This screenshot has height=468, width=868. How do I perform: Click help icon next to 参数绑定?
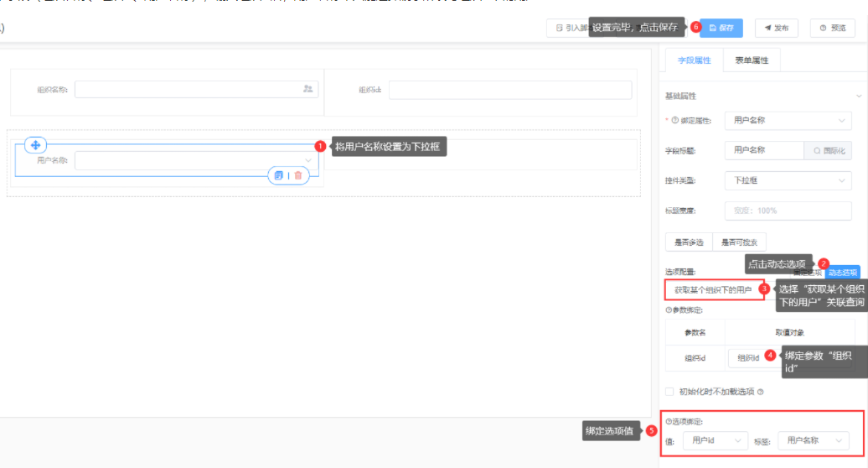669,310
